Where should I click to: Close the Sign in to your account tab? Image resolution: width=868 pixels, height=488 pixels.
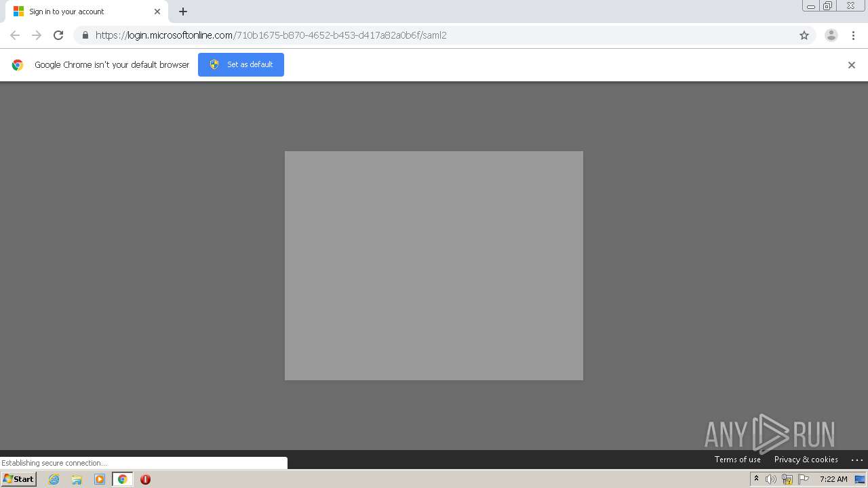tap(157, 12)
